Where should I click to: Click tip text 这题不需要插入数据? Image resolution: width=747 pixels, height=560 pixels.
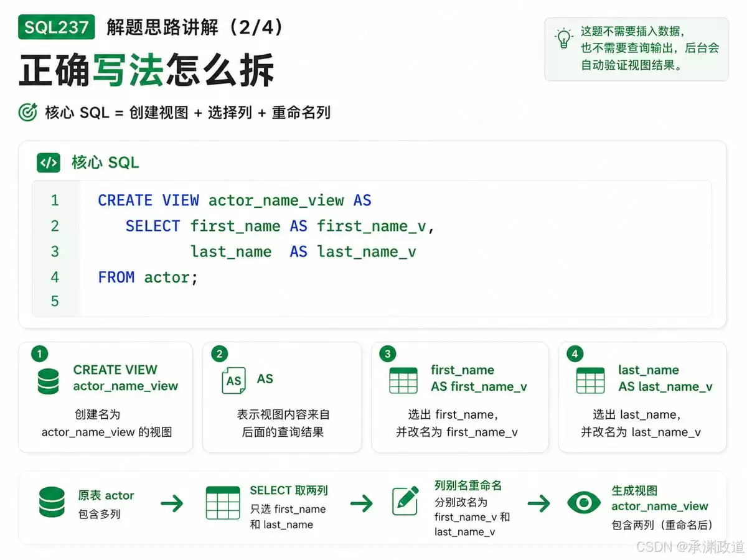pyautogui.click(x=632, y=31)
